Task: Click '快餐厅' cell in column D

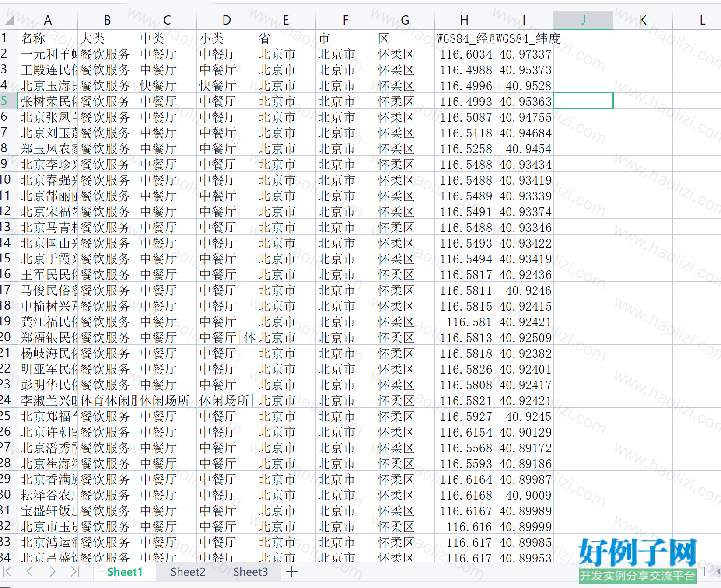Action: click(226, 85)
